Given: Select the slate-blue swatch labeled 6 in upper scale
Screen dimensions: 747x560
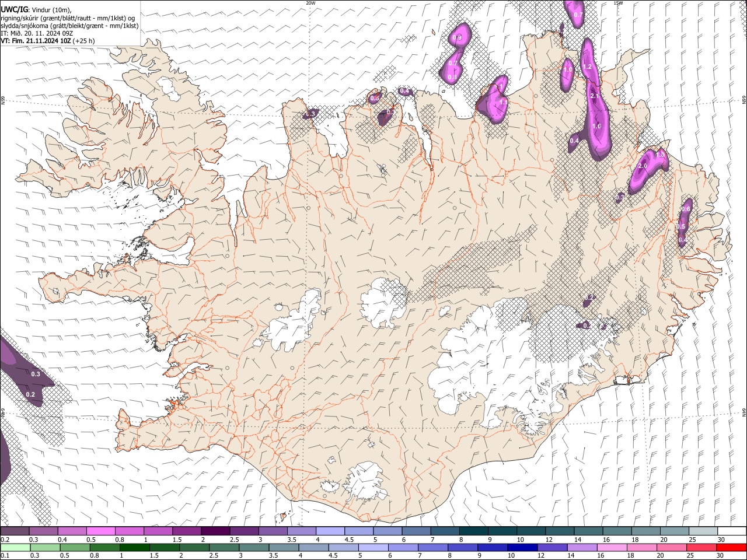Looking at the screenshot, I should 417,531.
